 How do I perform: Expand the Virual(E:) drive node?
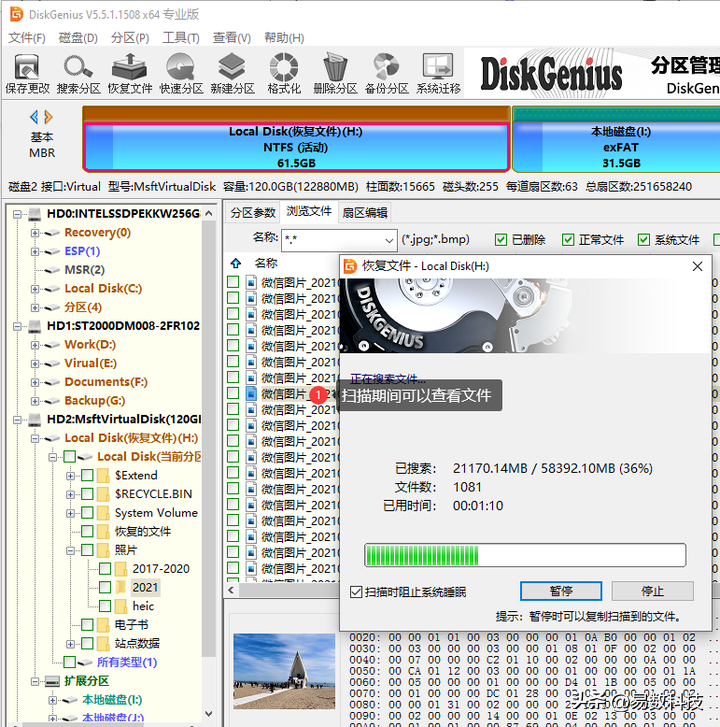point(35,364)
